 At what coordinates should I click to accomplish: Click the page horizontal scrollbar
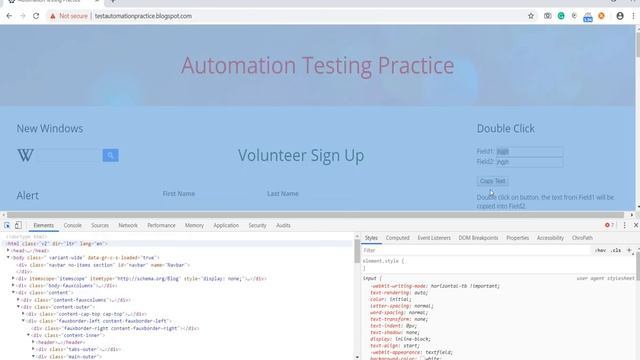click(315, 215)
